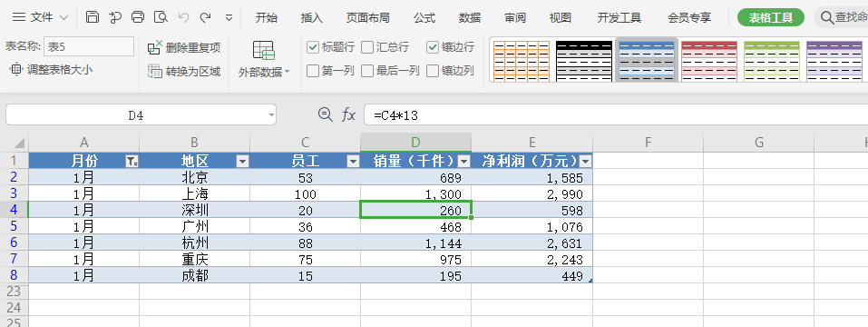Toggle 汇总行 checkbox
Image resolution: width=868 pixels, height=327 pixels.
coord(367,47)
